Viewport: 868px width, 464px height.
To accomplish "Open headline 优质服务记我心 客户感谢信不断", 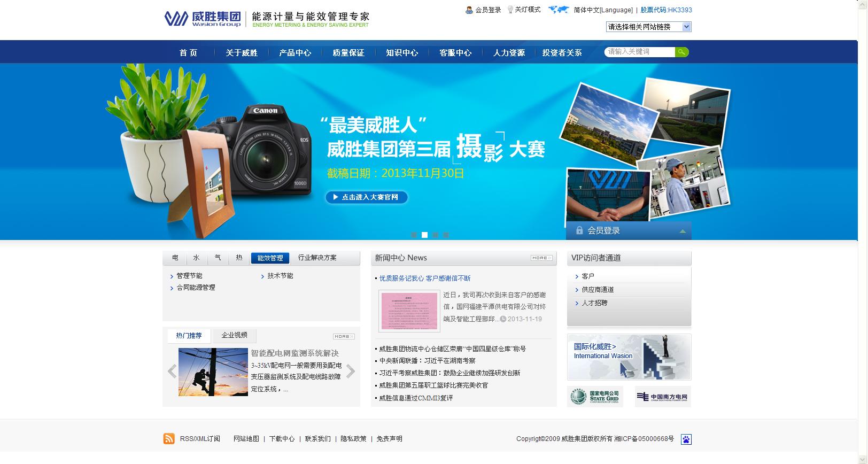I will 425,279.
